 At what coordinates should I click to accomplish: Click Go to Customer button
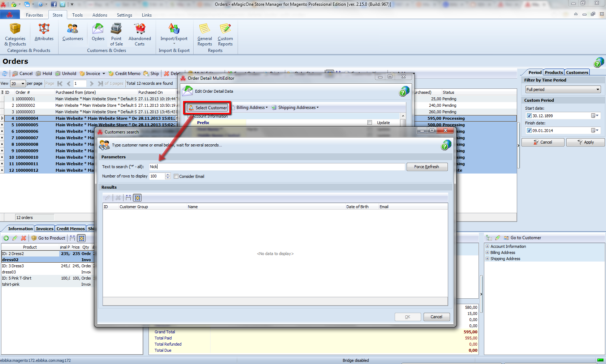523,238
